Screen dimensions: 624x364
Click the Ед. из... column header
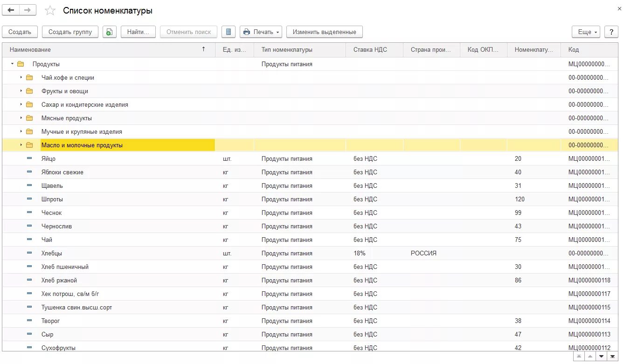point(235,49)
